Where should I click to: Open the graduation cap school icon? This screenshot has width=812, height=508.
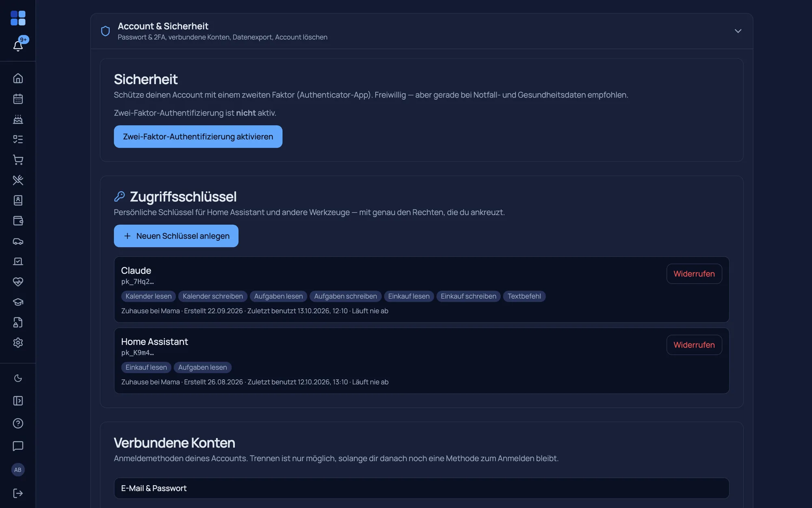coord(18,302)
